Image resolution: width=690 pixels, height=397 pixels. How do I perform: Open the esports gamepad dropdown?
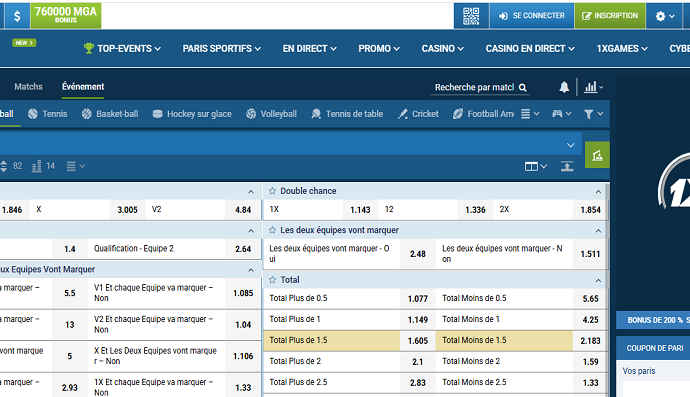(562, 114)
